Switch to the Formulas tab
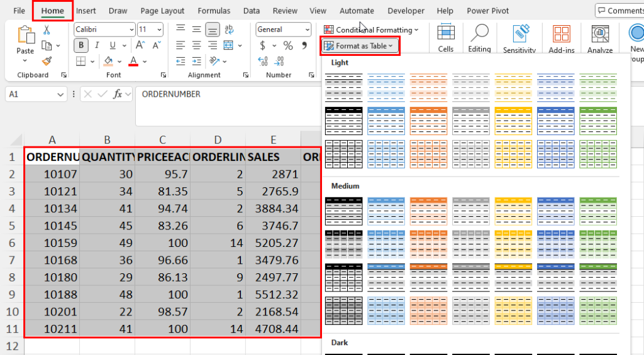Viewport: 644px width, 355px height. 214,11
